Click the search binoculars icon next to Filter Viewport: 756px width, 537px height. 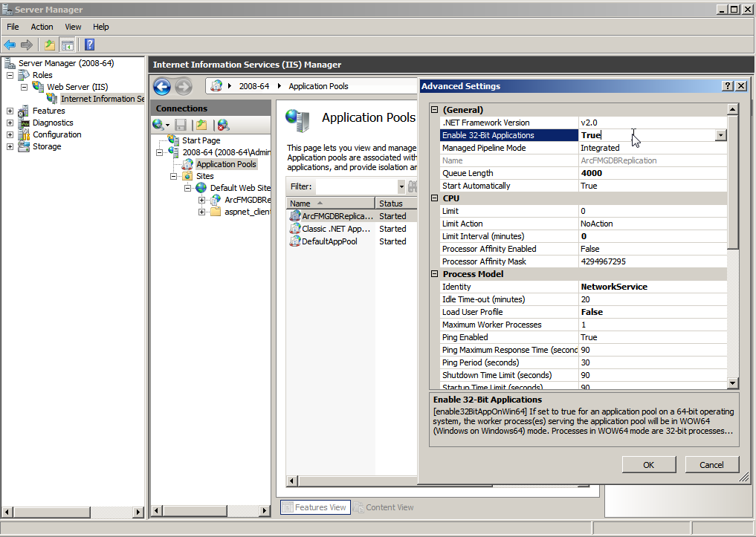(x=413, y=186)
